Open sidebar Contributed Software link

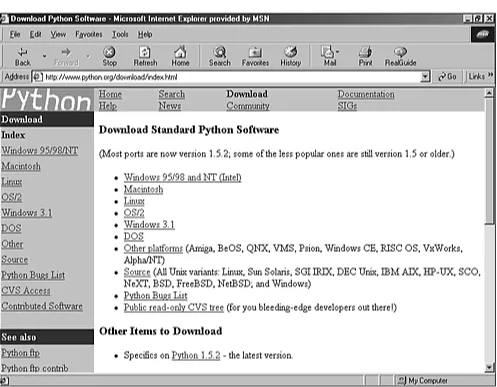coord(42,306)
